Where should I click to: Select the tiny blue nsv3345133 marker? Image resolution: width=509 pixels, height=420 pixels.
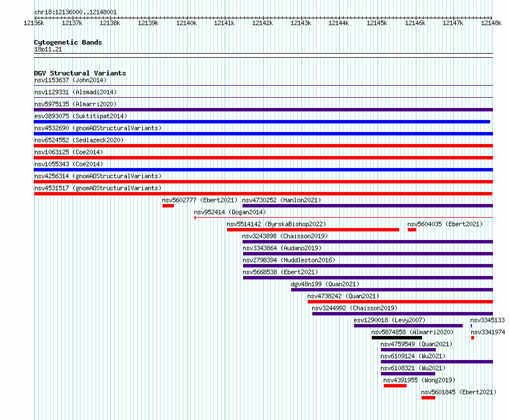click(x=471, y=326)
